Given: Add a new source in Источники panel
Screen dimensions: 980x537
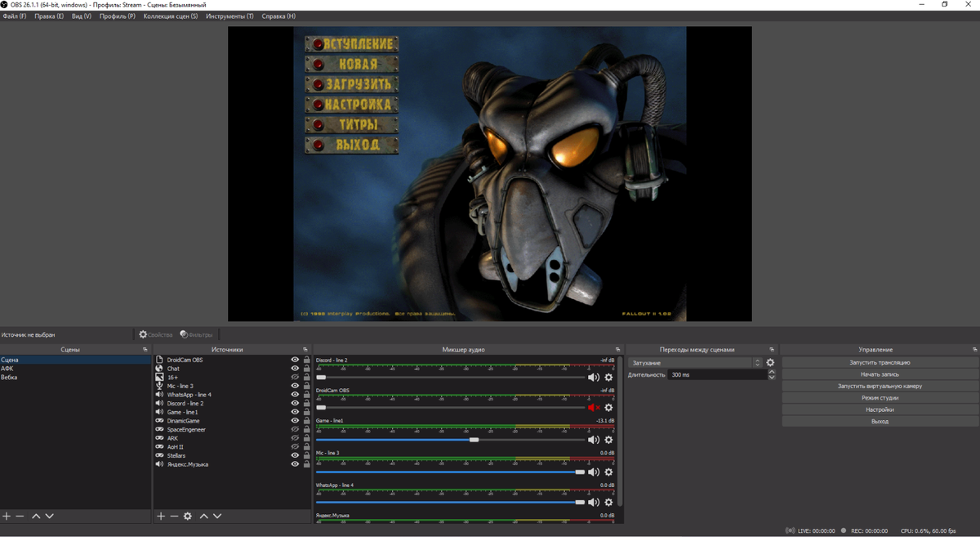Looking at the screenshot, I should point(161,517).
